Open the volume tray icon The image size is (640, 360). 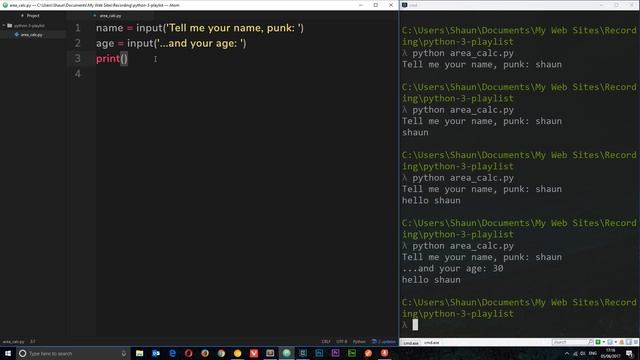tap(583, 353)
